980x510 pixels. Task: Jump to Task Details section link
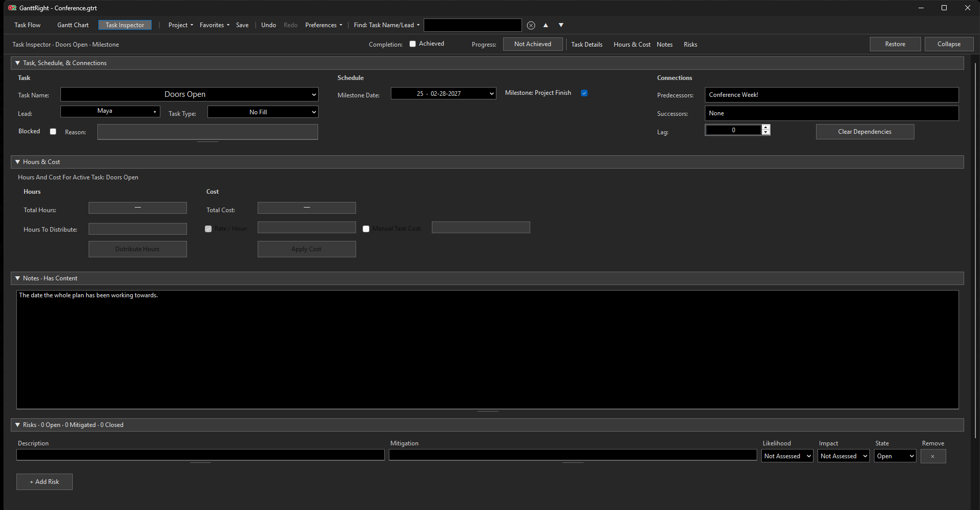[587, 45]
